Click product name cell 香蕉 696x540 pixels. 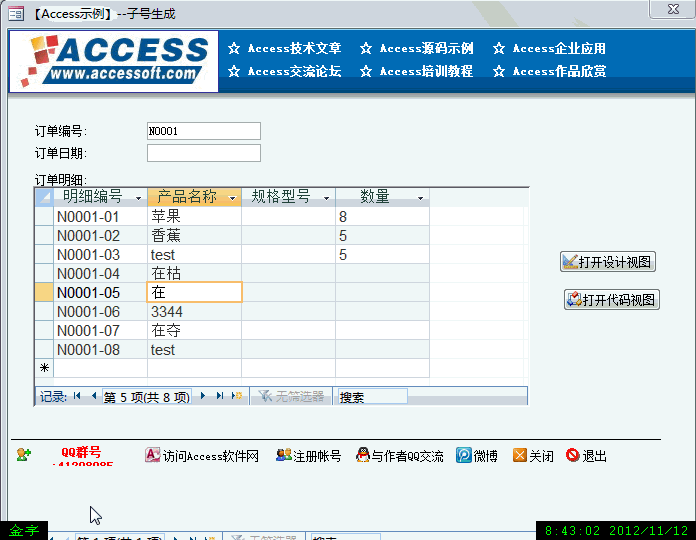tap(194, 236)
